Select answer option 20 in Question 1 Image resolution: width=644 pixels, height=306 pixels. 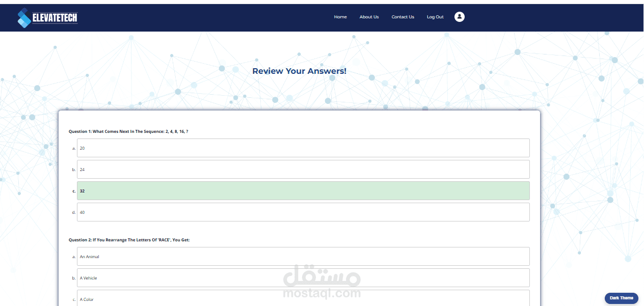click(303, 148)
